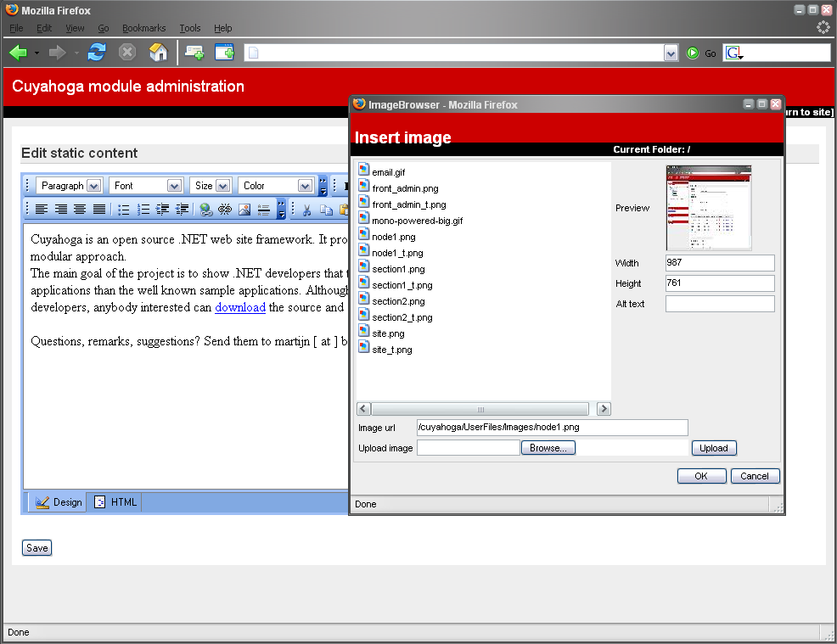This screenshot has height=644, width=837.
Task: Open the Color dropdown
Action: coord(275,186)
